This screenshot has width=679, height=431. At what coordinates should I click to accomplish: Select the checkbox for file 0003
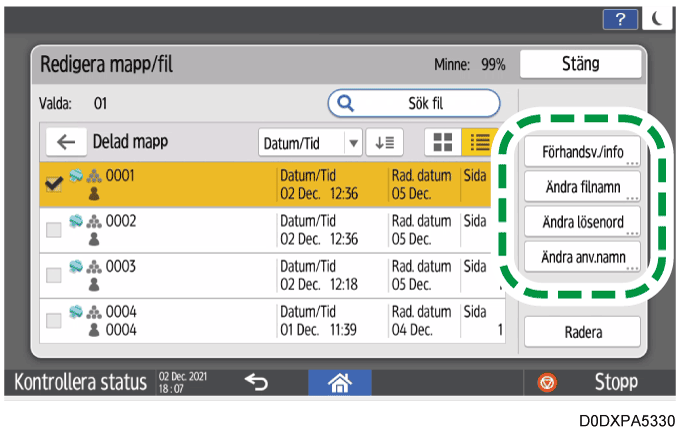pos(54,276)
